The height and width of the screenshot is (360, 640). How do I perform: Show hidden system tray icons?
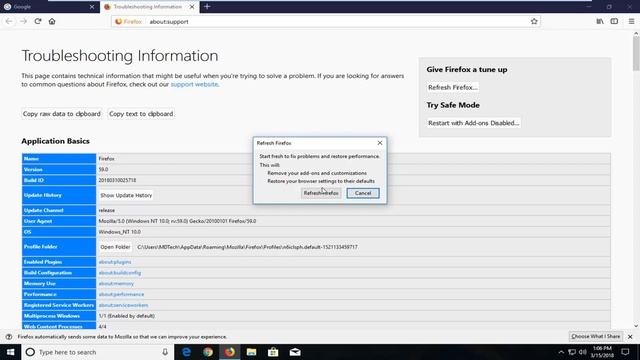pos(561,352)
